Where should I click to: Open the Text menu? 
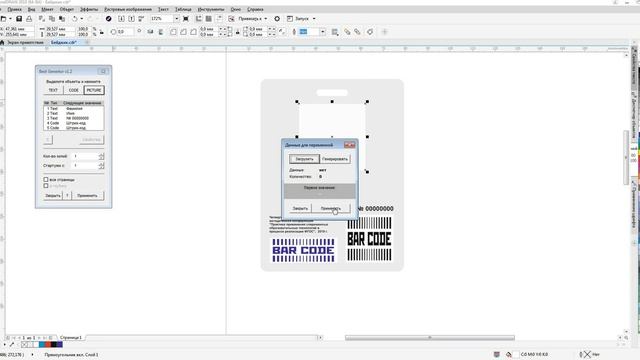(163, 9)
